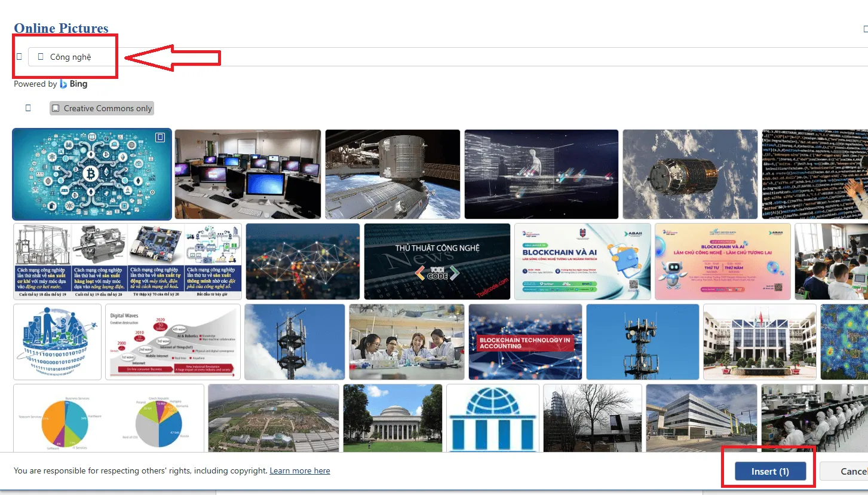
Task: Click the search icon inside the search field
Action: click(41, 57)
